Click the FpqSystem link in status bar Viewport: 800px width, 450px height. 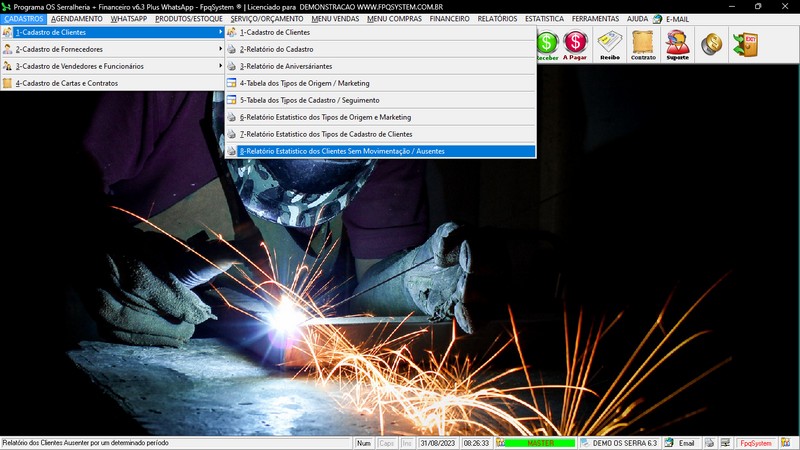pos(755,443)
